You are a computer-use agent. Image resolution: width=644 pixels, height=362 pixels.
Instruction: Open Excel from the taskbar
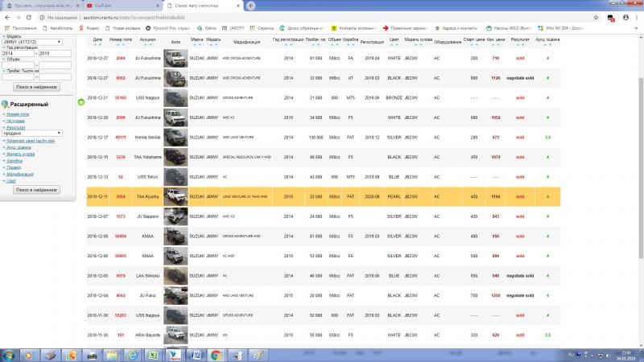pyautogui.click(x=153, y=356)
